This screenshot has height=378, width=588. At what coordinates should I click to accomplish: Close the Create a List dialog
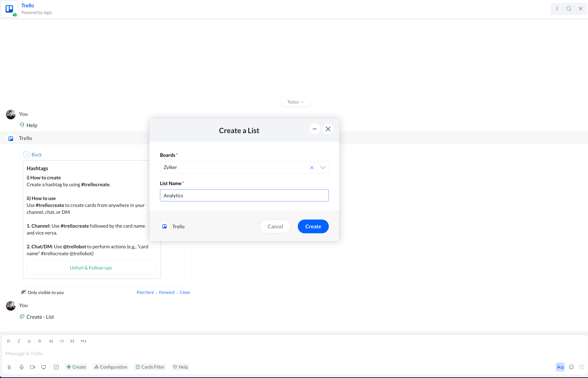click(x=328, y=129)
